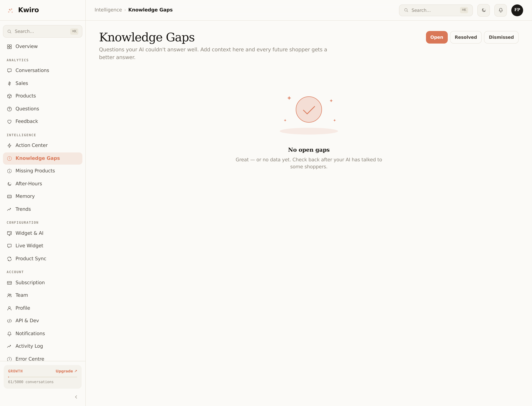532x406 pixels.
Task: Open the Subscription page
Action: tap(43, 283)
